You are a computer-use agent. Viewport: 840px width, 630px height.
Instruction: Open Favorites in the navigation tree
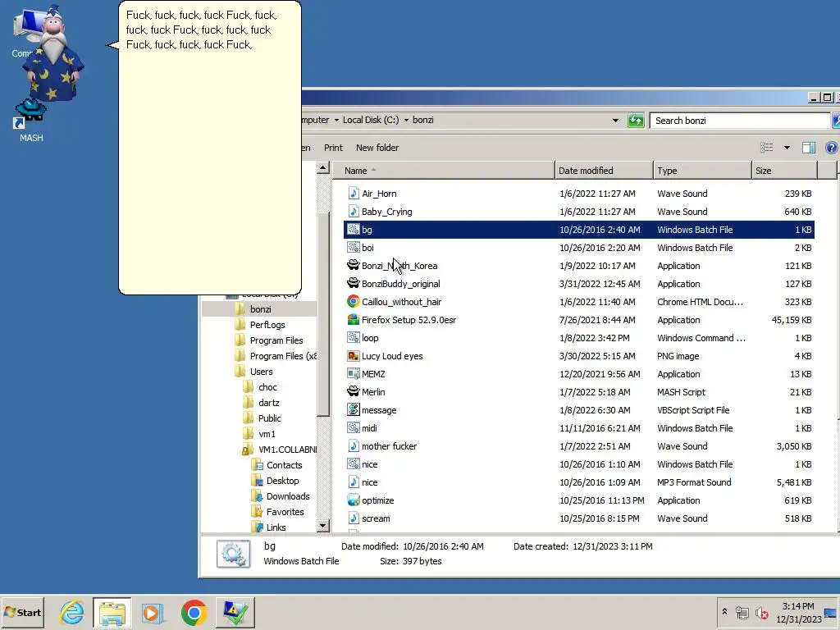285,512
